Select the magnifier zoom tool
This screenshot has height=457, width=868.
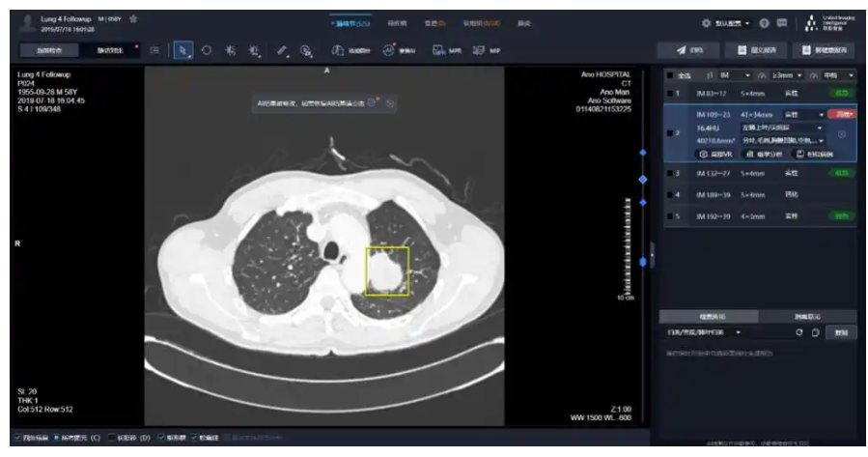click(x=306, y=51)
